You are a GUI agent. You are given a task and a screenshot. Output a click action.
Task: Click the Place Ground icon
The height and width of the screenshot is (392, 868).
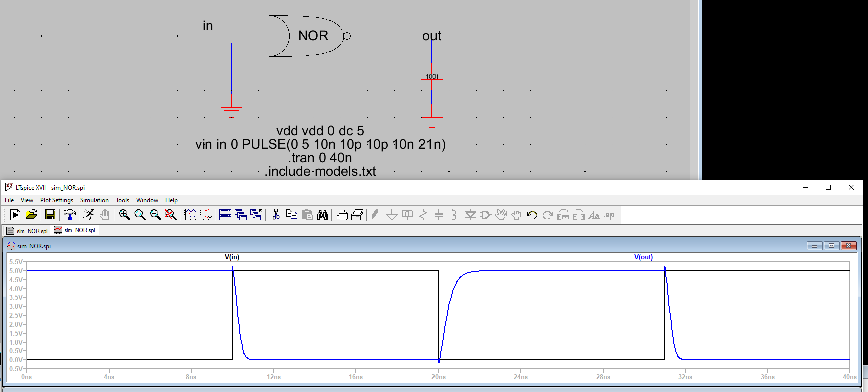coord(392,215)
